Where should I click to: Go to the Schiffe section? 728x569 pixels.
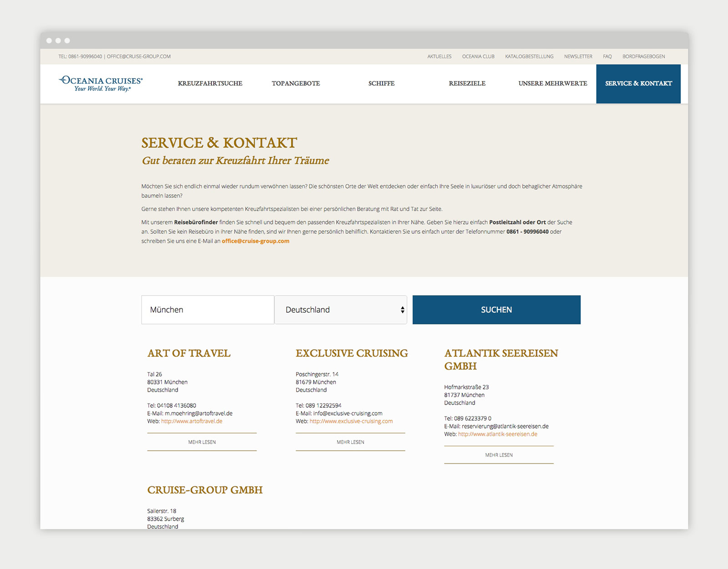click(x=381, y=84)
